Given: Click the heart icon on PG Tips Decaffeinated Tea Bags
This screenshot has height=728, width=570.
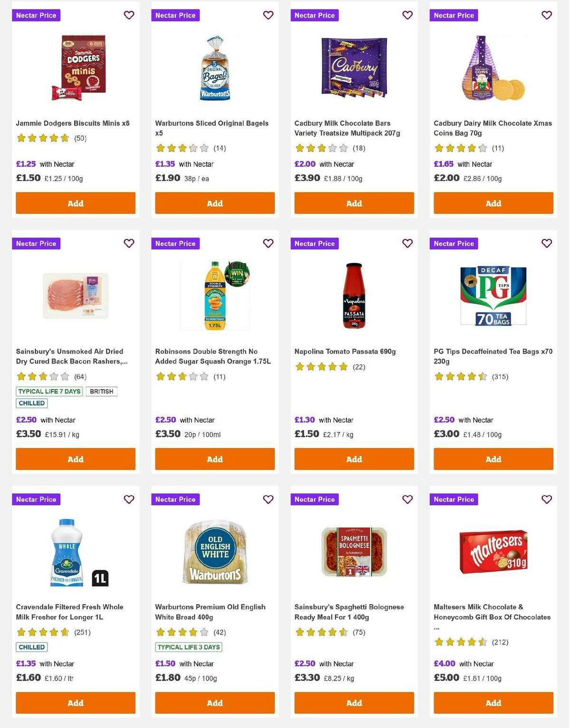Looking at the screenshot, I should point(546,243).
